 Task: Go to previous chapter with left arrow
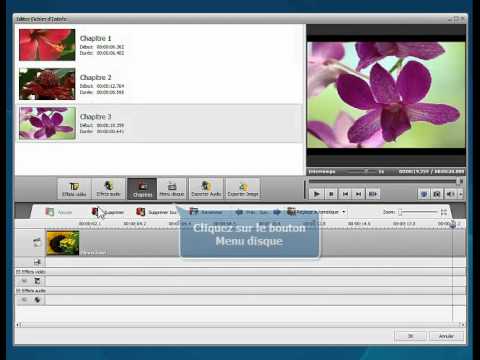coord(239,212)
